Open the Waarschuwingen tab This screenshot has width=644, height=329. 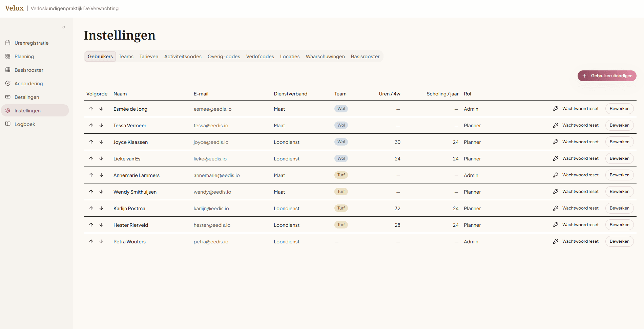pyautogui.click(x=325, y=57)
